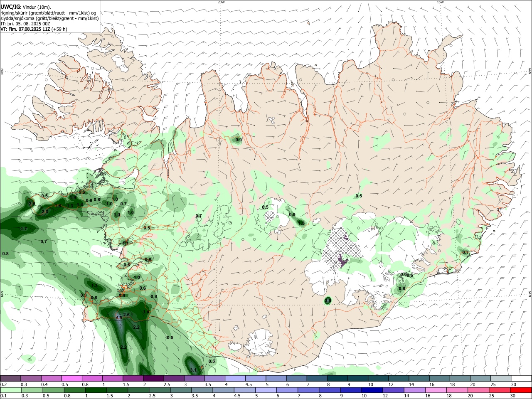Click the rain scale 8 medium blue swatch
532x399 pixels.
(330, 390)
